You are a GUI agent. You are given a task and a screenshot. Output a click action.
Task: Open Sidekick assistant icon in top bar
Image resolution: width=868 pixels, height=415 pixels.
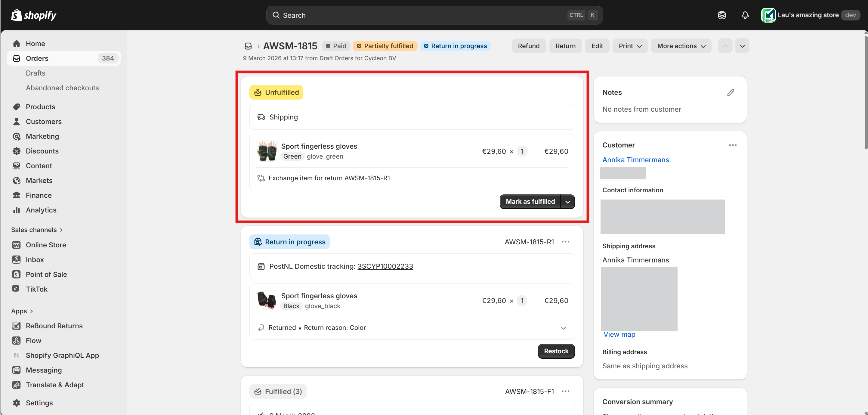point(722,15)
